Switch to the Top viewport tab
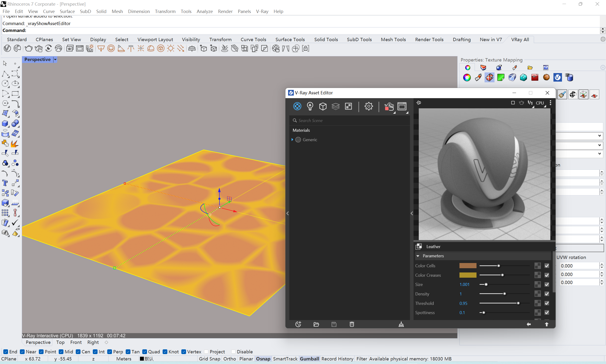The height and width of the screenshot is (364, 606). click(x=60, y=342)
